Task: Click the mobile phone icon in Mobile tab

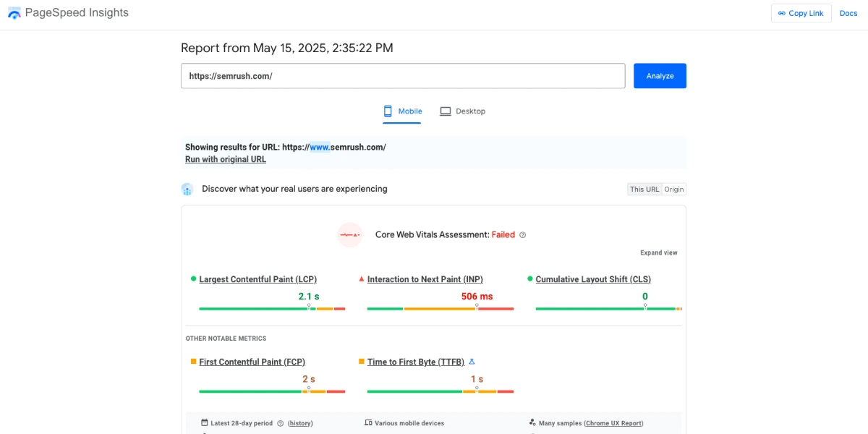Action: pos(388,111)
